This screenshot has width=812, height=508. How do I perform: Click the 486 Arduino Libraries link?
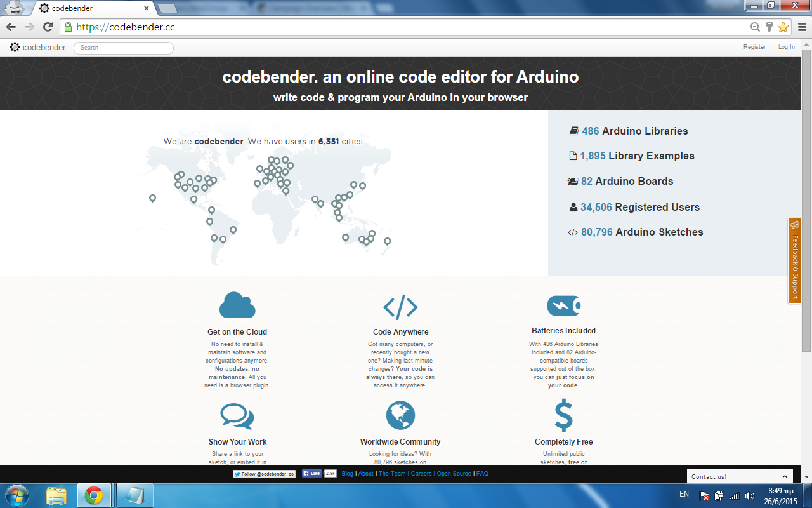point(635,131)
